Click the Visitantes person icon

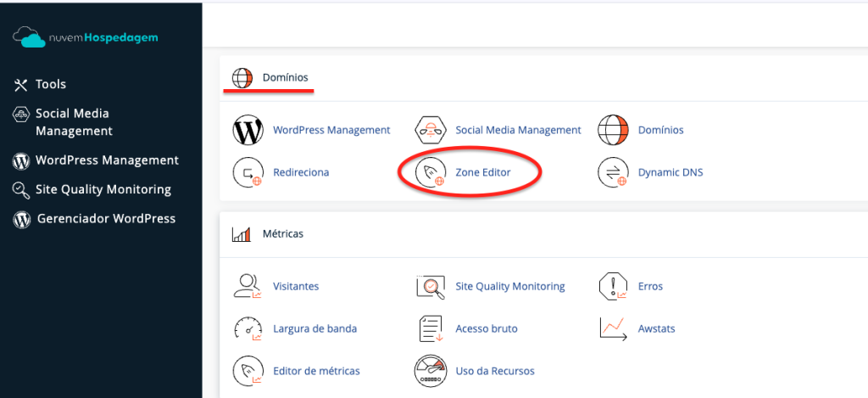coord(248,287)
